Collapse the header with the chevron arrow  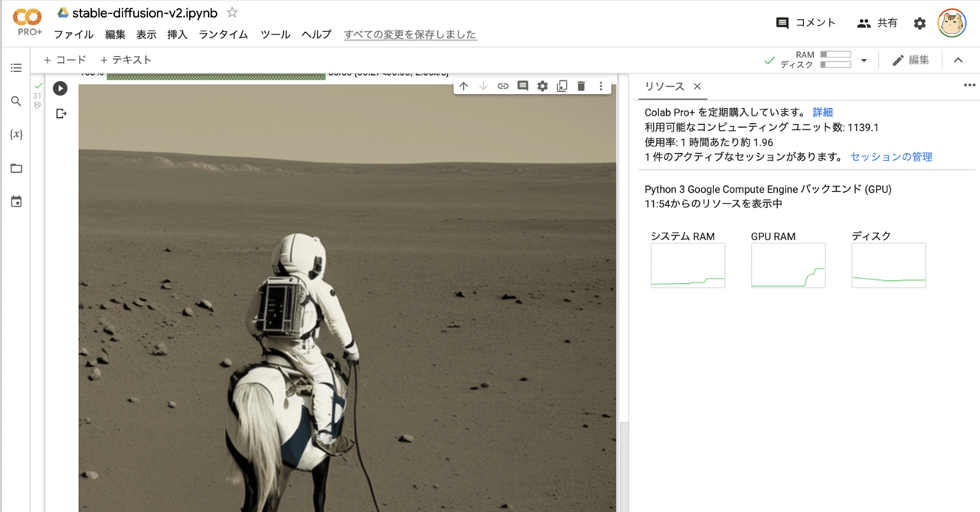958,59
